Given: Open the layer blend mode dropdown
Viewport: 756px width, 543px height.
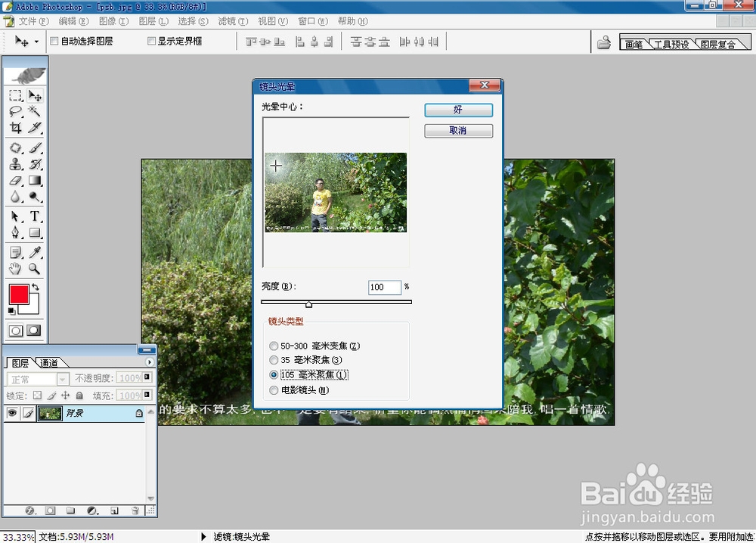Looking at the screenshot, I should (62, 379).
